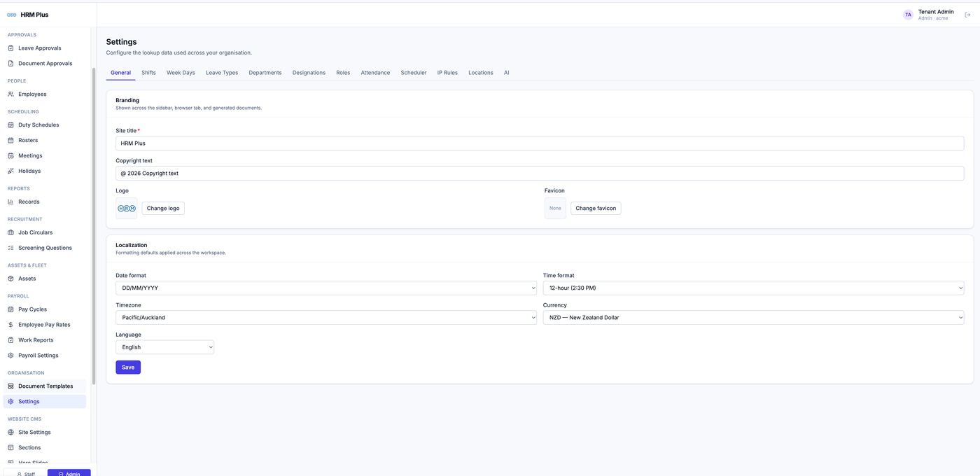Click the Rosters sidebar icon
The height and width of the screenshot is (476, 980).
10,141
